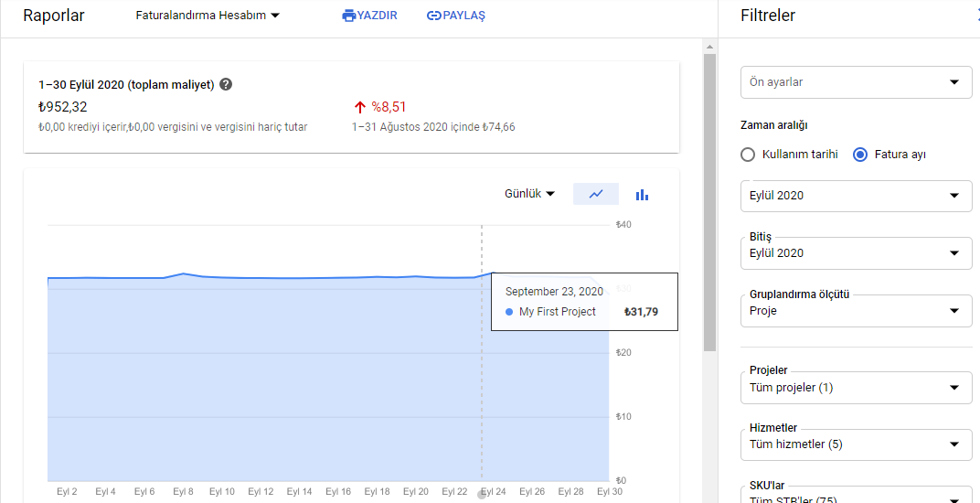Expand the Günlük interval dropdown

(529, 194)
